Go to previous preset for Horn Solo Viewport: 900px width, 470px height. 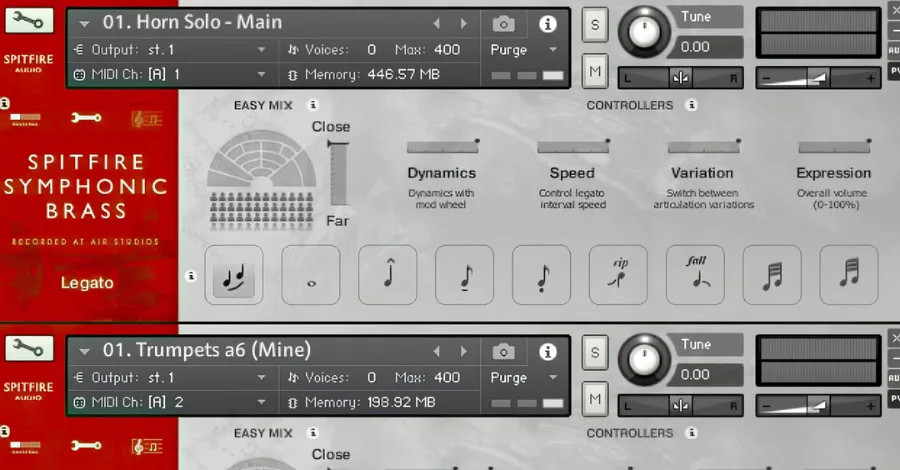point(437,24)
